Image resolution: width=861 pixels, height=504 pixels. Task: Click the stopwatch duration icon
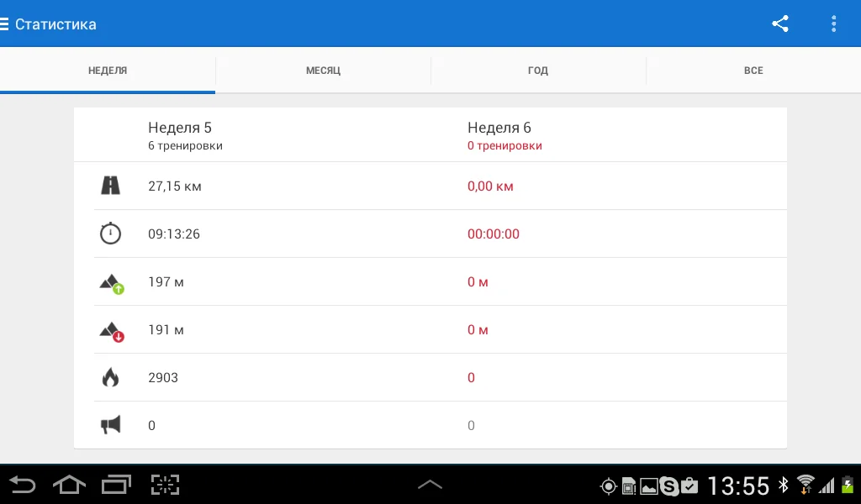point(110,233)
